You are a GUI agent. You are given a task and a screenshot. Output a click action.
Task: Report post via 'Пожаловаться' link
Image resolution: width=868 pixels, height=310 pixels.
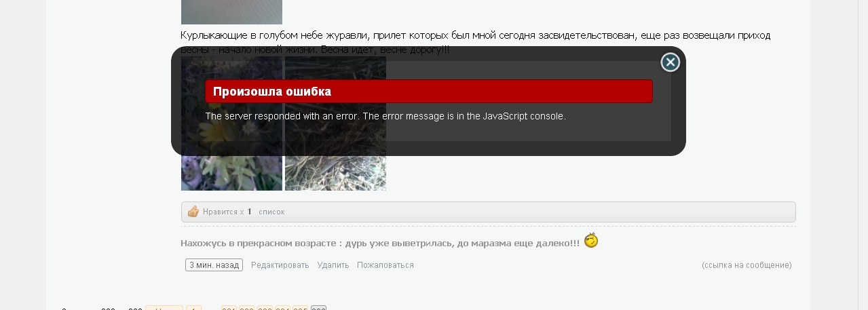click(385, 265)
